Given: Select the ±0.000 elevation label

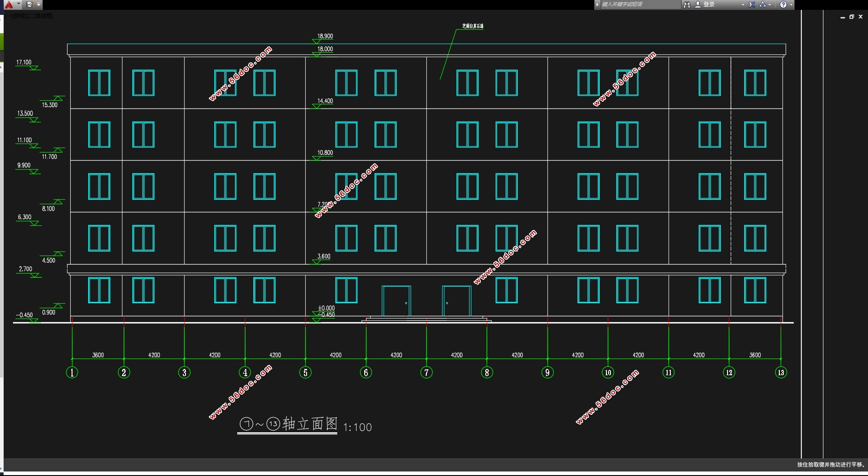Looking at the screenshot, I should tap(326, 308).
